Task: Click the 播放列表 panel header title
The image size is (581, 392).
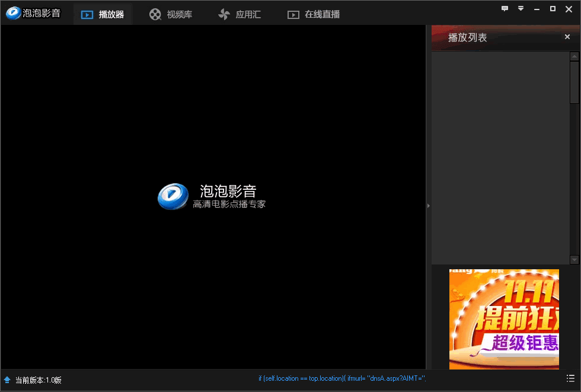Action: 467,37
